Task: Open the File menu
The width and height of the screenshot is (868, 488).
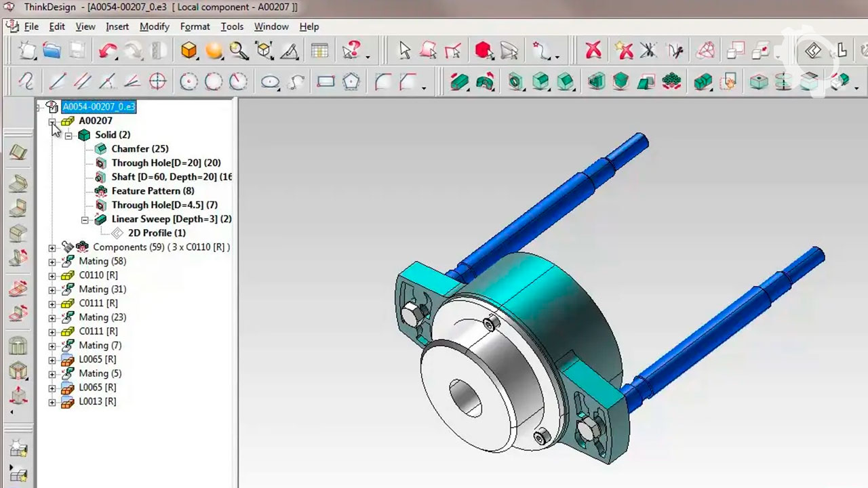Action: click(31, 26)
